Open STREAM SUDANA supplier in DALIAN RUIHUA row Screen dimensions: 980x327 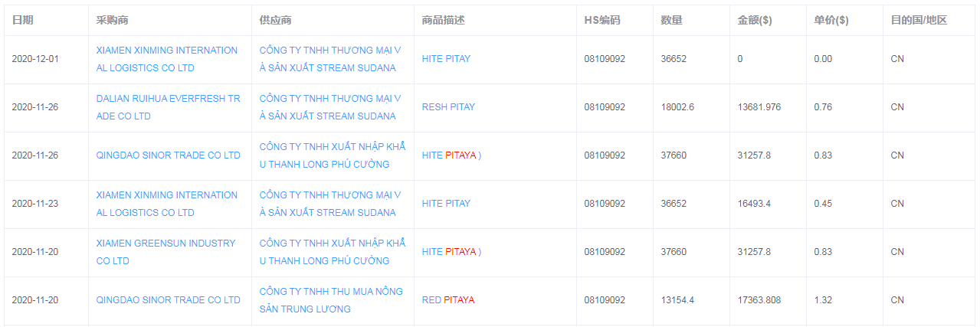pyautogui.click(x=330, y=107)
